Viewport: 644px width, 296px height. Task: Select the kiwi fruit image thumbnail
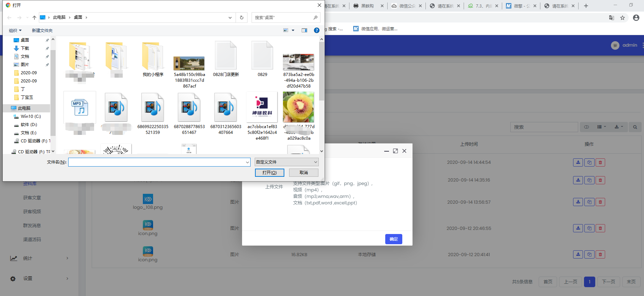point(299,107)
